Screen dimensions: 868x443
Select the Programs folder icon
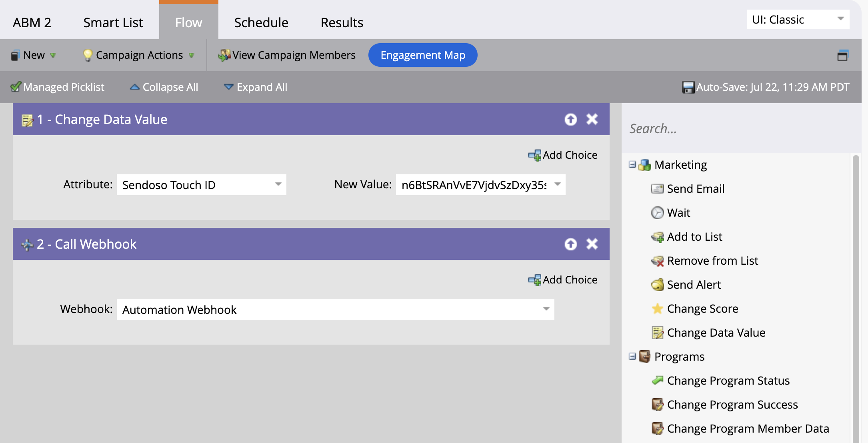click(645, 357)
